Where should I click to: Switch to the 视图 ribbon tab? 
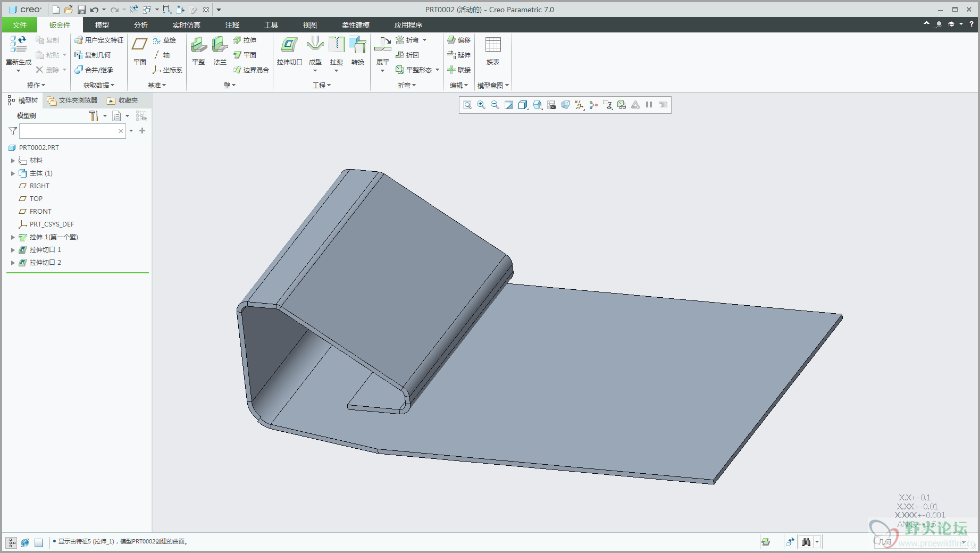pyautogui.click(x=310, y=25)
